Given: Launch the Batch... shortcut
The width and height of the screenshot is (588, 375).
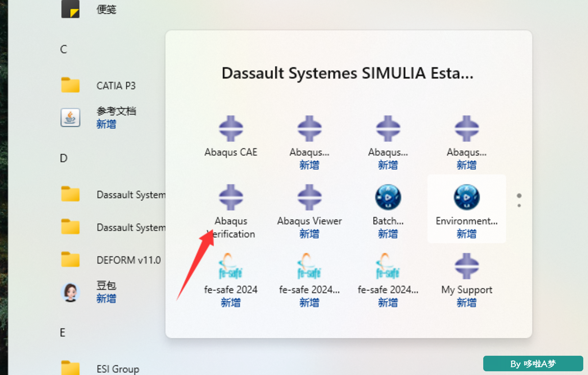Looking at the screenshot, I should coord(388,212).
